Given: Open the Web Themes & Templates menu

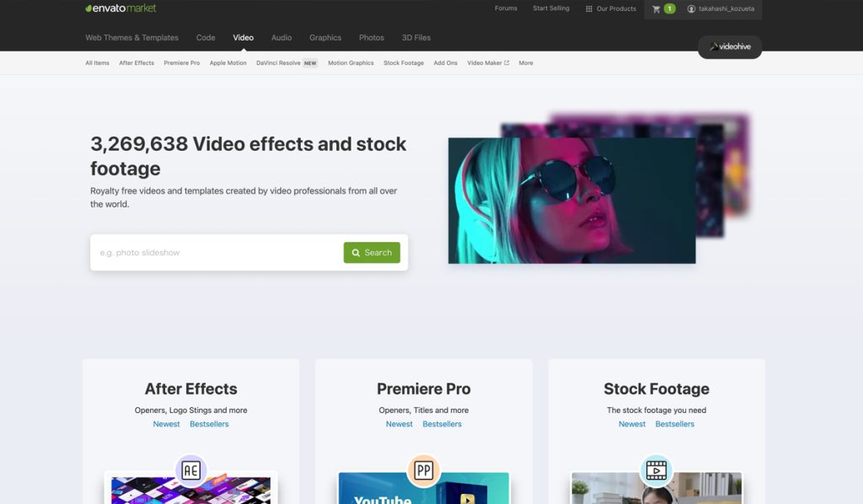Looking at the screenshot, I should [131, 37].
